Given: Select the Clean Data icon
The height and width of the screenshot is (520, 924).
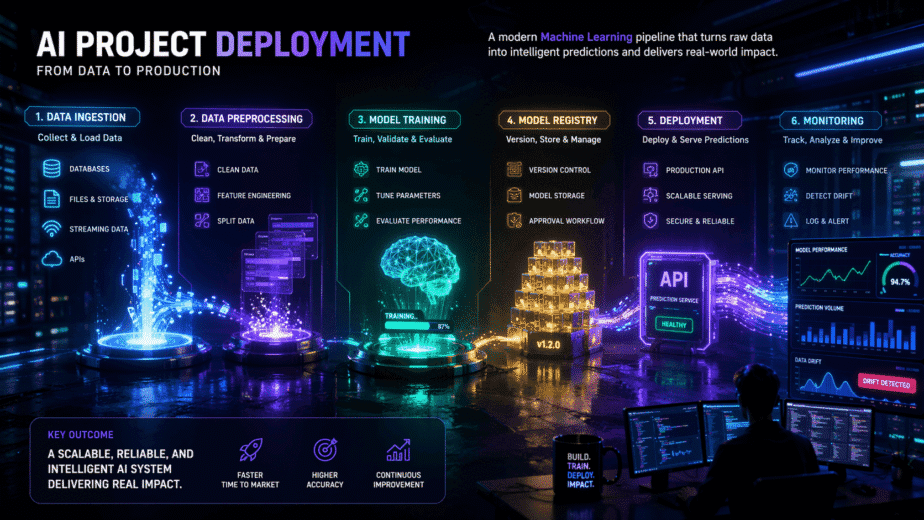Looking at the screenshot, I should click(x=202, y=169).
